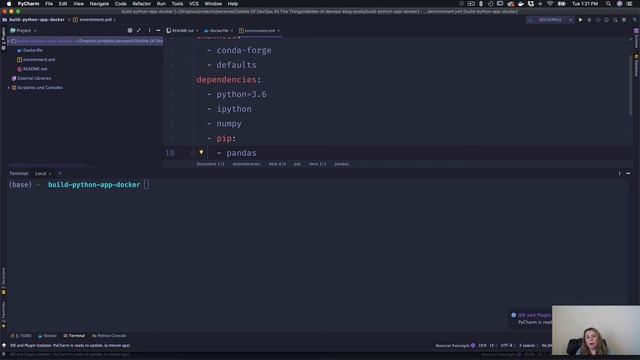Add a new terminal session tab

click(x=60, y=173)
